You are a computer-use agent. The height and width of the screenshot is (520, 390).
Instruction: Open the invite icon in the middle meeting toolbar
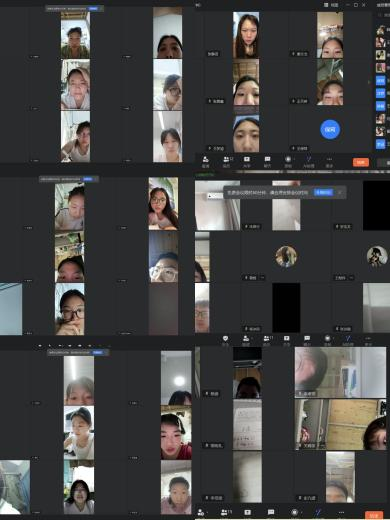coord(246,339)
